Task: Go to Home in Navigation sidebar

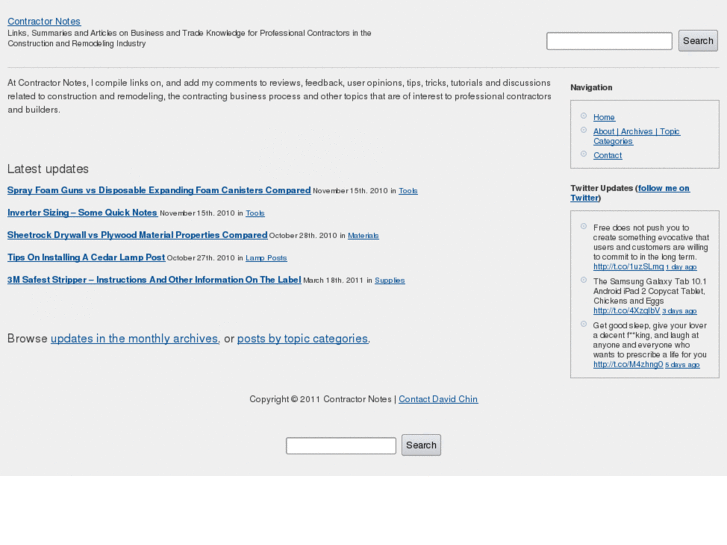Action: 604,117
